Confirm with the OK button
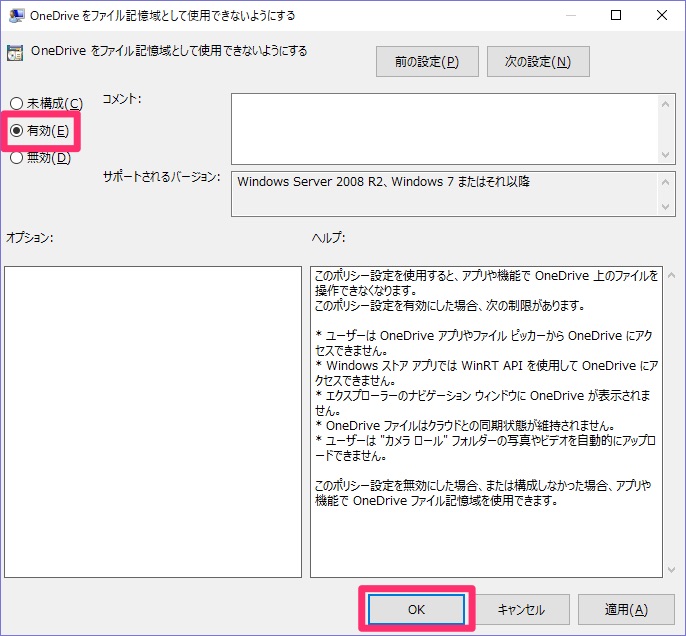Image resolution: width=686 pixels, height=636 pixels. click(416, 609)
